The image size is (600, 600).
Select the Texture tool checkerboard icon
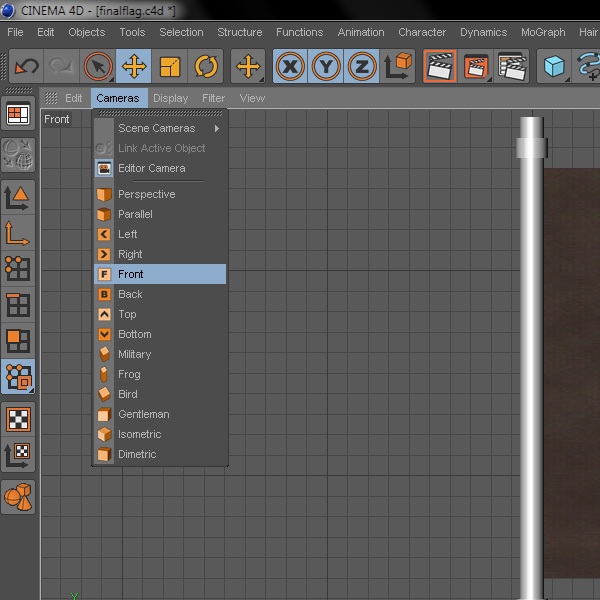click(x=18, y=419)
